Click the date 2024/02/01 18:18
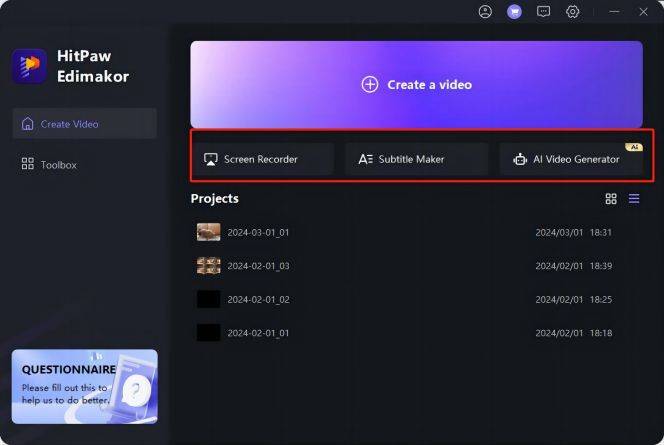 coord(574,333)
